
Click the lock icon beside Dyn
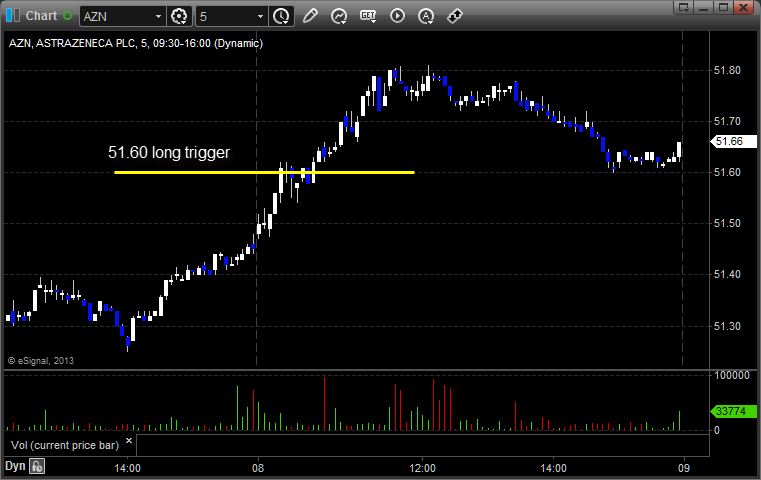click(37, 466)
